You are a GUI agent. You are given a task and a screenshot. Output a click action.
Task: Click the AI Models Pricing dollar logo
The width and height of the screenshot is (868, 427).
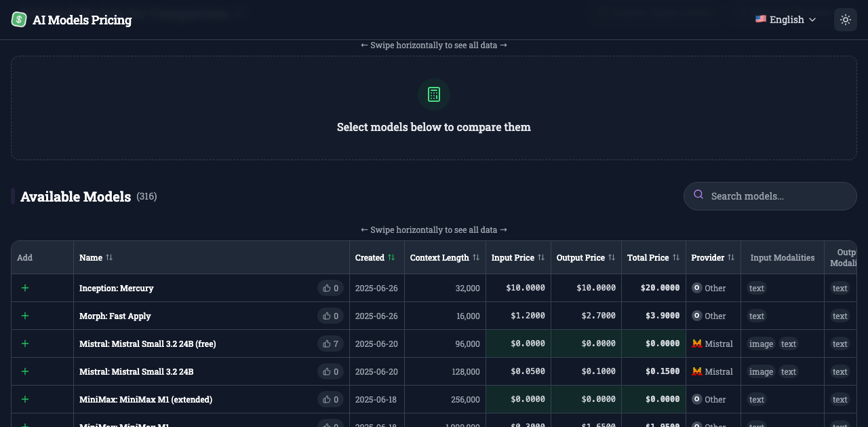coord(19,20)
